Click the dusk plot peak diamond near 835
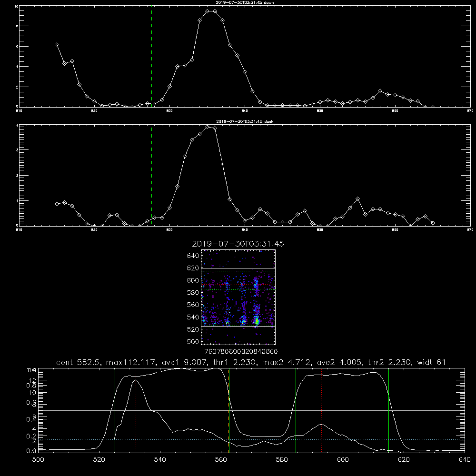The image size is (476, 476). pyautogui.click(x=208, y=127)
